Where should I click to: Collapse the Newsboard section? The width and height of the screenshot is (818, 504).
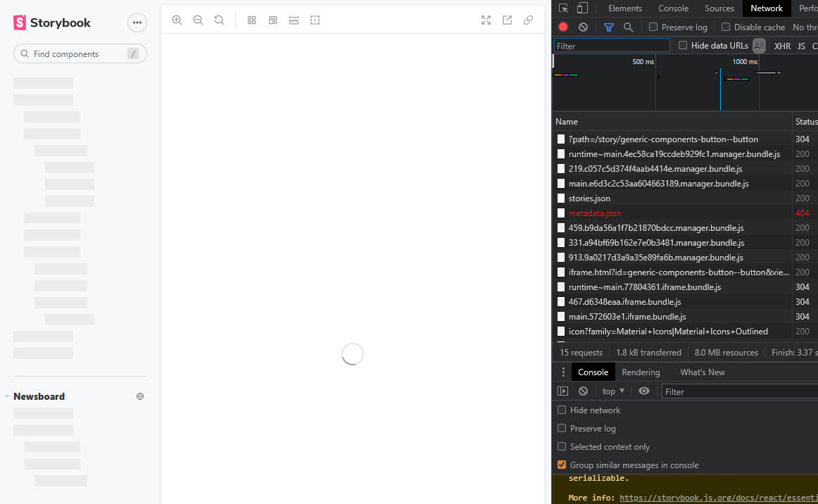[x=7, y=396]
